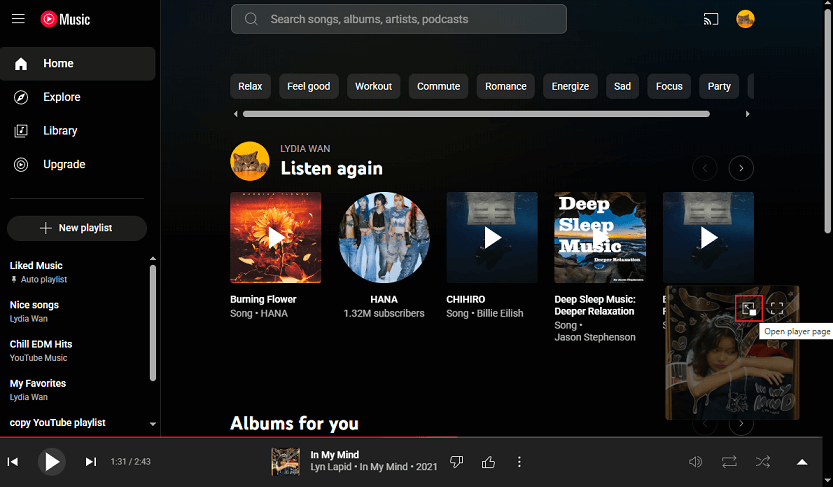Select the Sad mood chip
This screenshot has width=833, height=487.
622,86
